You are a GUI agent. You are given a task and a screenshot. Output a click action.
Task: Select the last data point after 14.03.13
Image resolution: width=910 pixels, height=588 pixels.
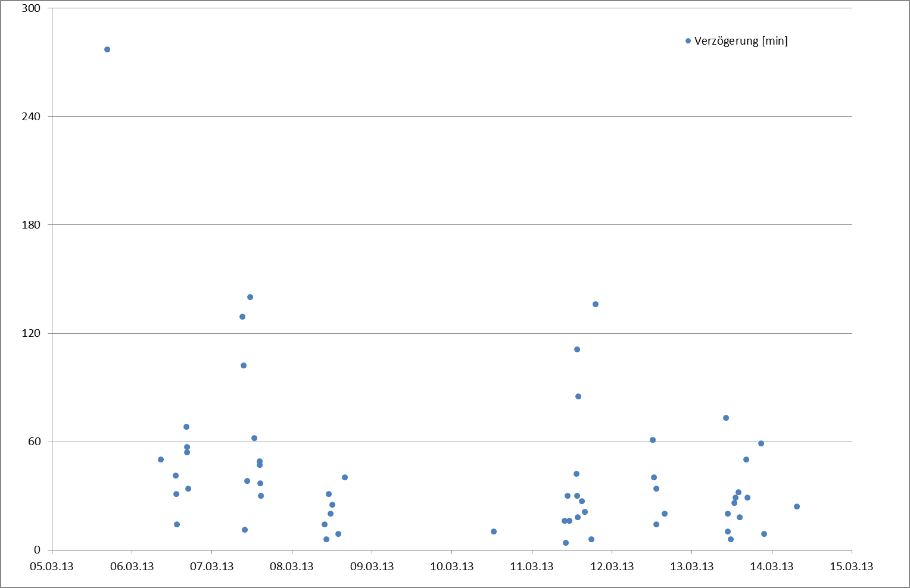797,506
